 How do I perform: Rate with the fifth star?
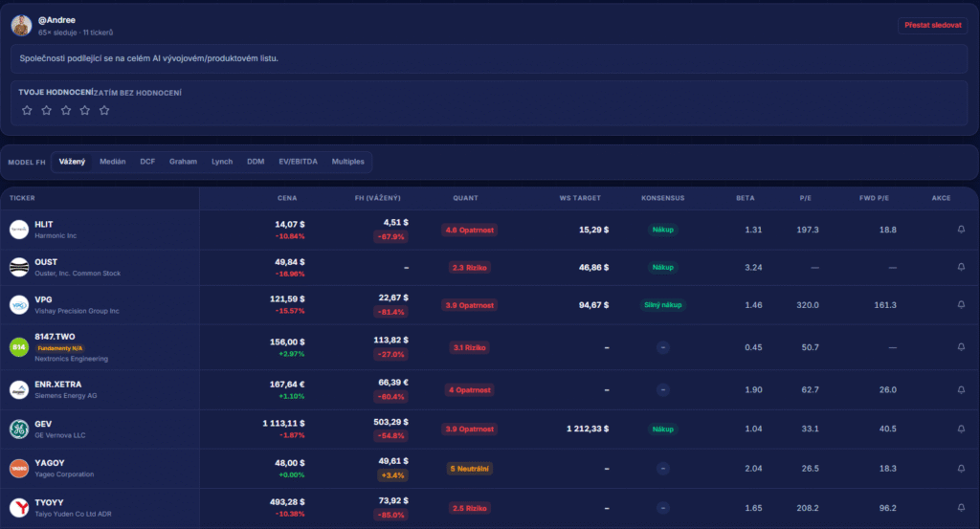tap(104, 111)
